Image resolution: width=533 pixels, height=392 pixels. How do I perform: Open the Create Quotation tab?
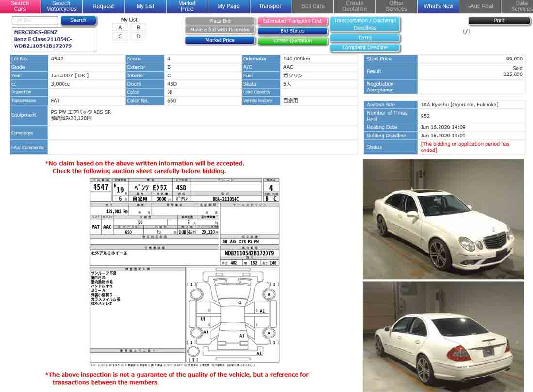355,6
